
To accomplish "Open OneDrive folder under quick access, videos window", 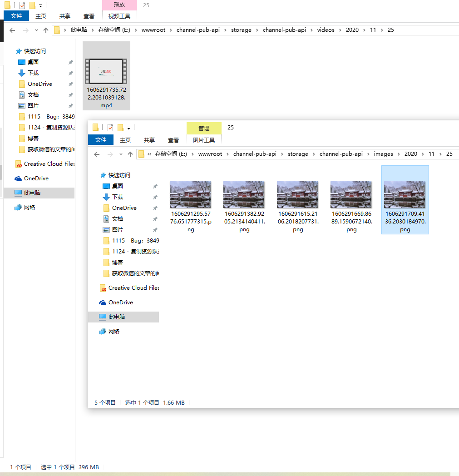I will (x=40, y=84).
